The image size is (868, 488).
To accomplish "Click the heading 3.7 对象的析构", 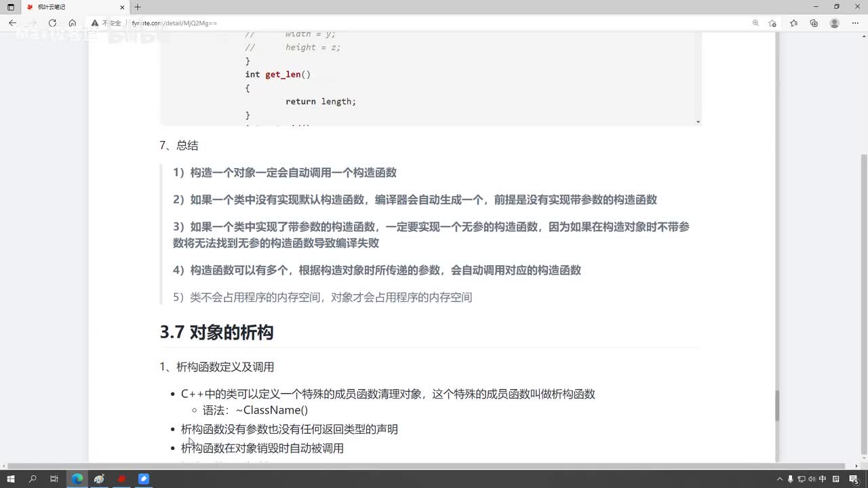I will coord(217,332).
